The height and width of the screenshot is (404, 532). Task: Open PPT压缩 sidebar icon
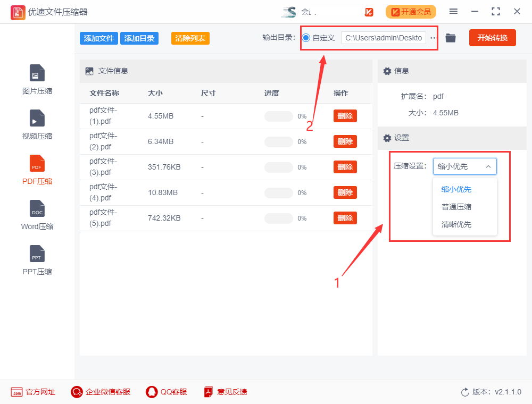[37, 253]
